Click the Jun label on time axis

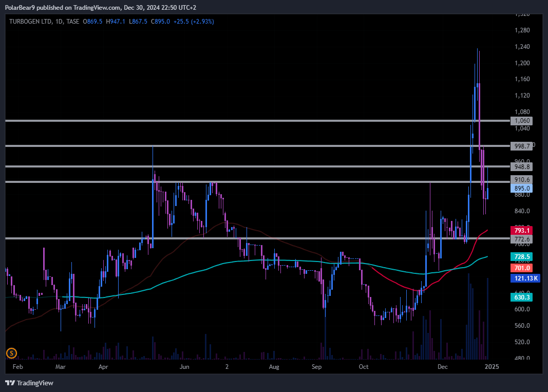[184, 366]
